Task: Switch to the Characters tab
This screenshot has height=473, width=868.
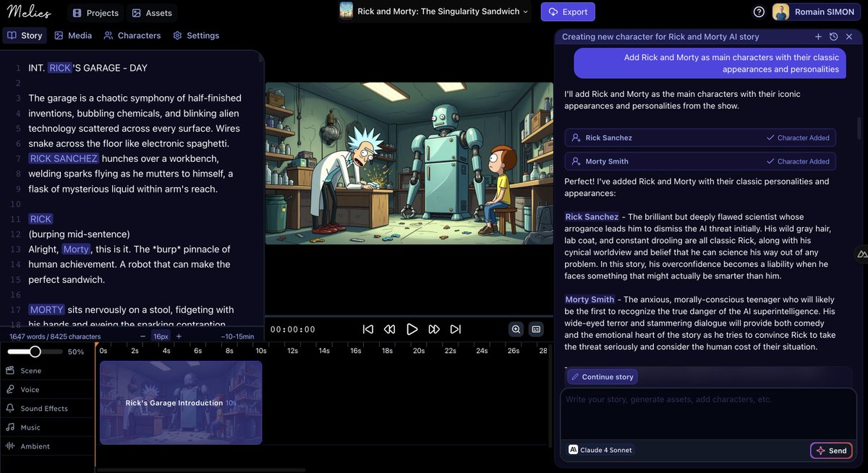Action: click(x=132, y=35)
